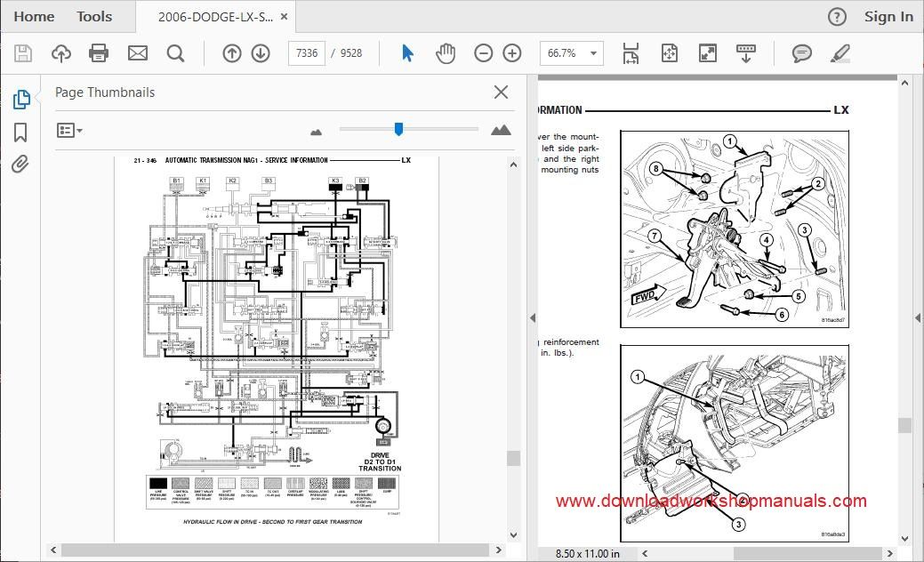Add a comment with the speech bubble icon

pos(801,53)
